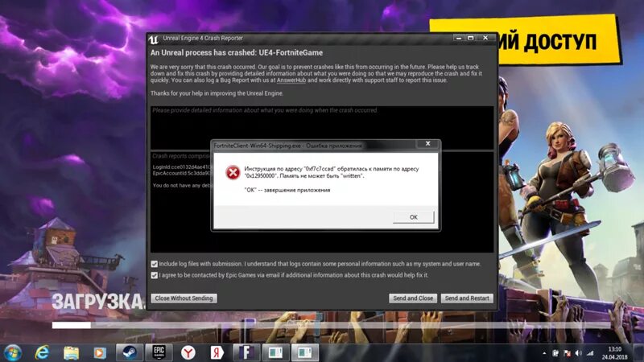Click OK in the application error dialog
The height and width of the screenshot is (362, 644).
(414, 217)
